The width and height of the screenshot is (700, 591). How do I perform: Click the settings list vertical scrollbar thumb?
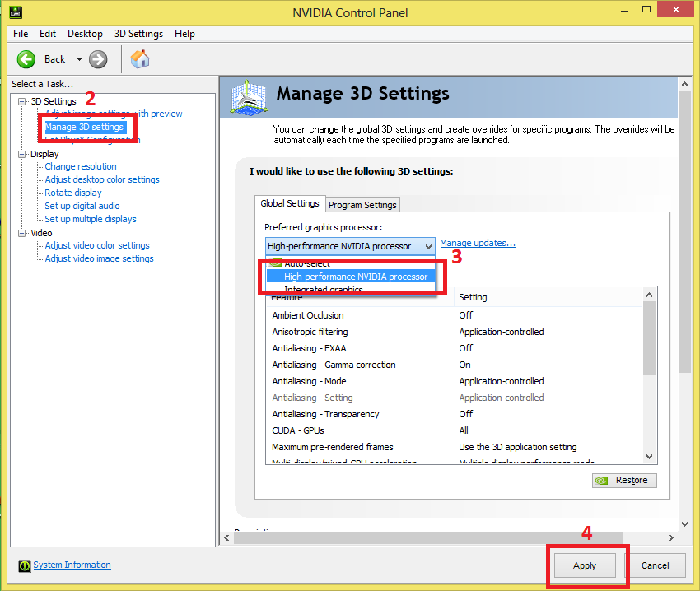650,338
